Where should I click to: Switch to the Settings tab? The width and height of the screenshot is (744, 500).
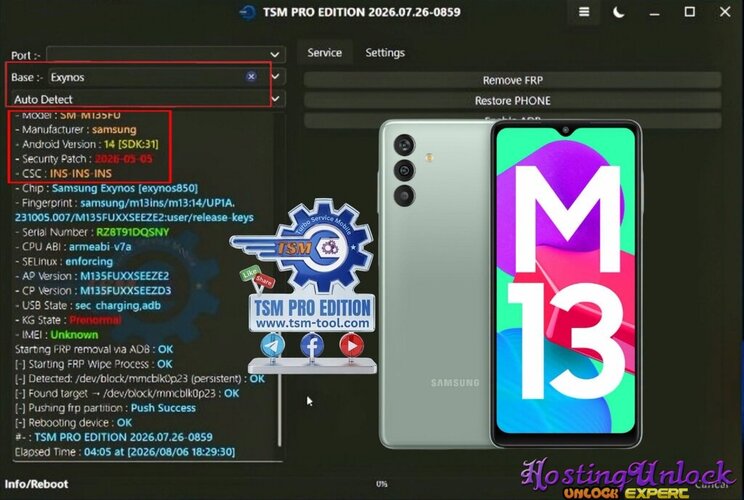click(x=385, y=53)
